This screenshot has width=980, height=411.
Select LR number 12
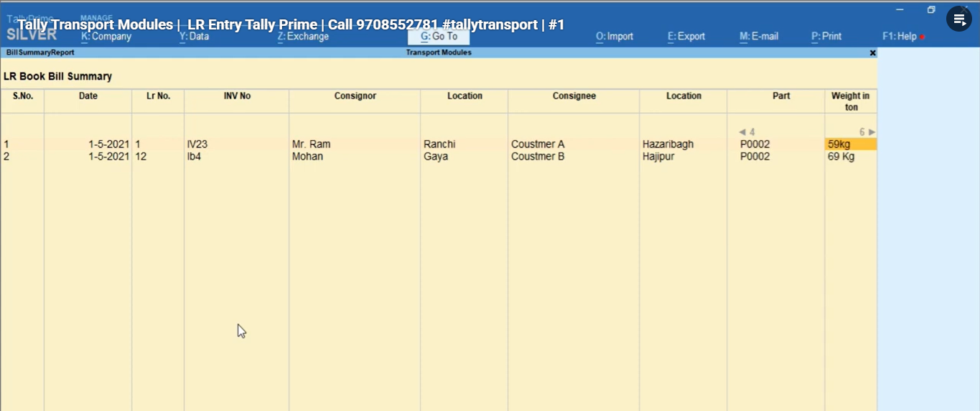tap(141, 157)
